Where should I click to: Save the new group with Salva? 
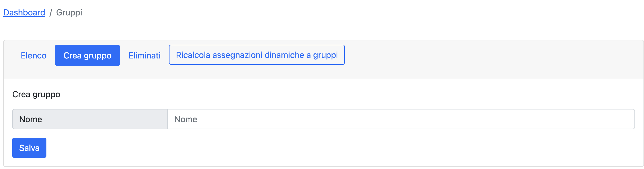coord(29,148)
